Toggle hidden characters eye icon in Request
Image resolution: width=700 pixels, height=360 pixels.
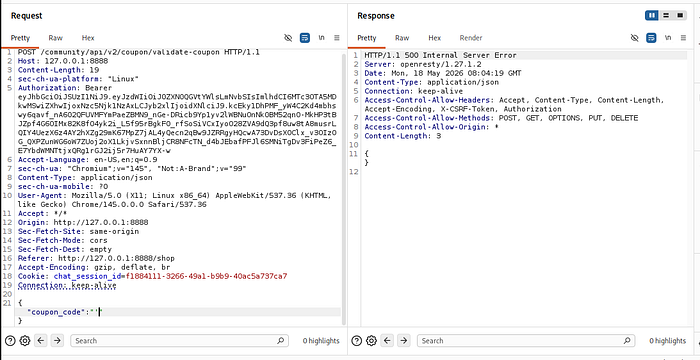click(x=288, y=38)
